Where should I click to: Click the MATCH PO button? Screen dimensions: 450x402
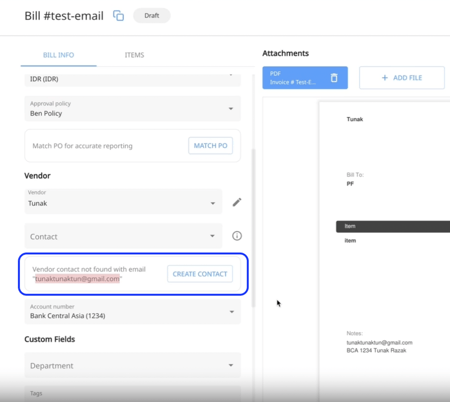[x=210, y=146]
